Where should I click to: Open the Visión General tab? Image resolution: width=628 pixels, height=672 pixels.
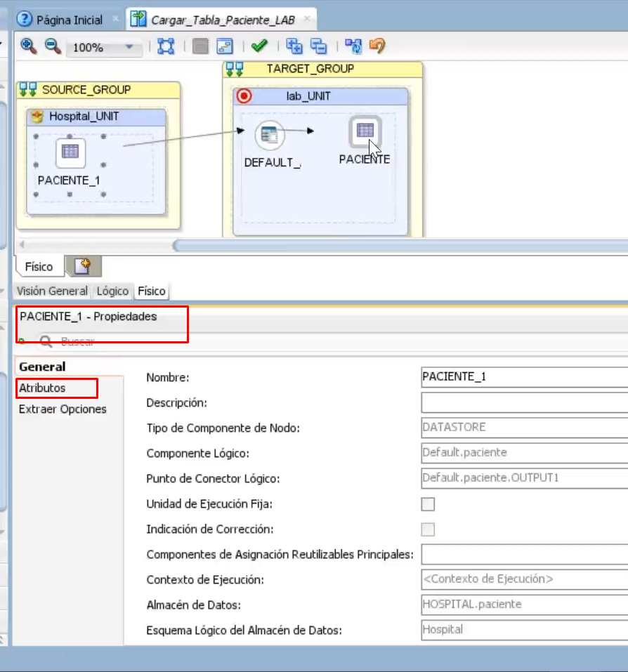52,291
